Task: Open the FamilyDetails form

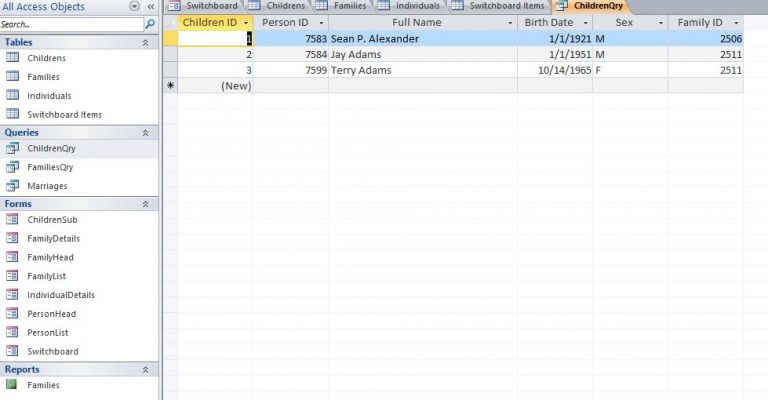Action: coord(53,238)
